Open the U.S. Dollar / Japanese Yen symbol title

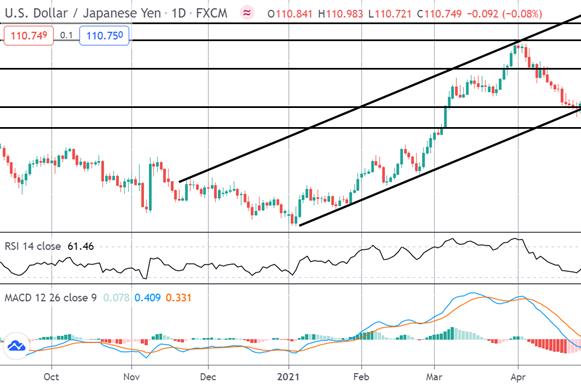tap(83, 13)
